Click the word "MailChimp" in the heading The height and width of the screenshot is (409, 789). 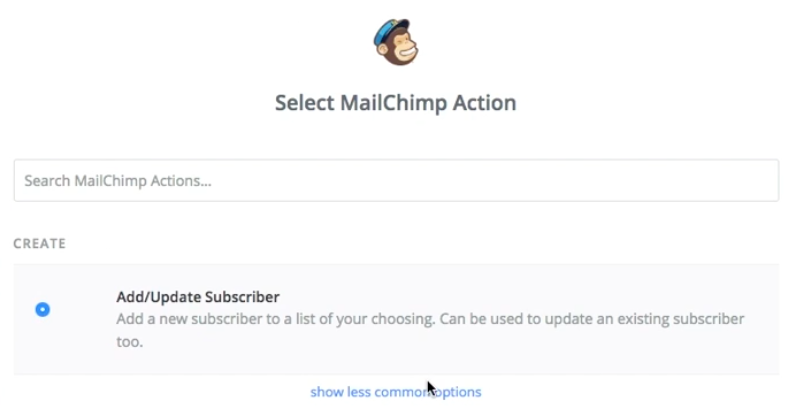[x=393, y=103]
